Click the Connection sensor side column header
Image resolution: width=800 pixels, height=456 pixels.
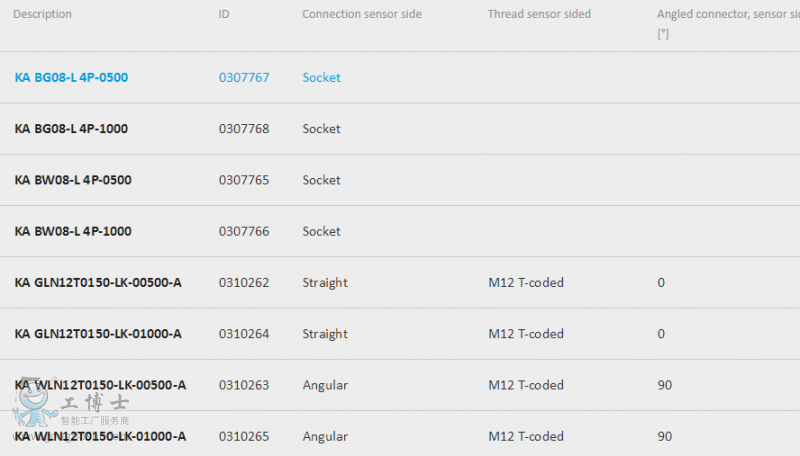[362, 14]
